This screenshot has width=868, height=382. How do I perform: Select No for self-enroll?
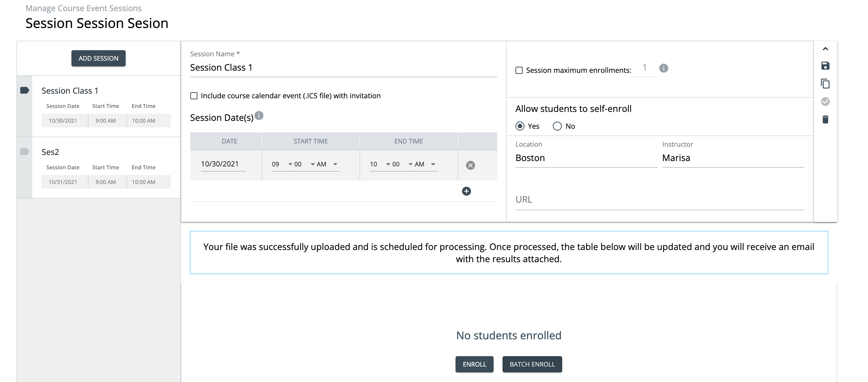[557, 126]
